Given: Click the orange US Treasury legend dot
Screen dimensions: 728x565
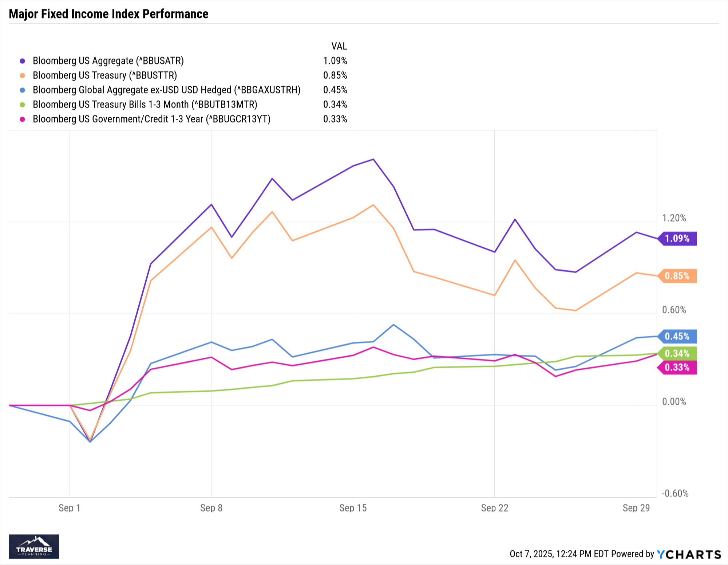Looking at the screenshot, I should click(23, 75).
